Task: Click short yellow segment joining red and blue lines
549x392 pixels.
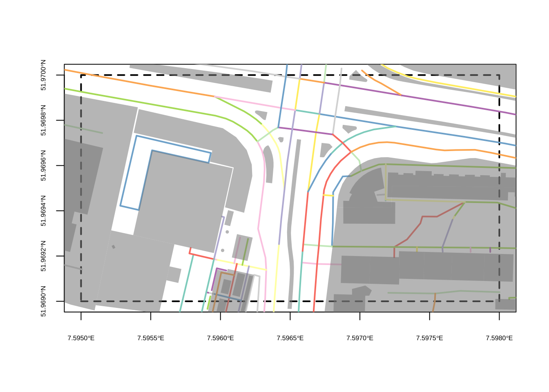Action: pyautogui.click(x=328, y=196)
